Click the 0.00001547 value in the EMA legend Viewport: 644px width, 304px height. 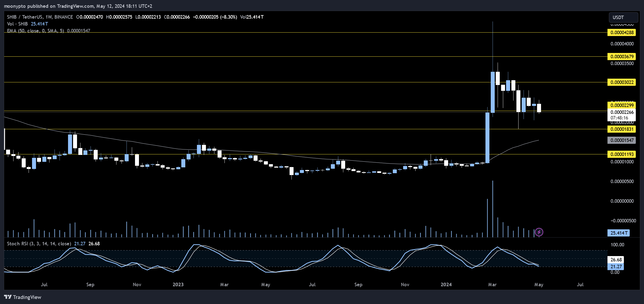[x=79, y=31]
